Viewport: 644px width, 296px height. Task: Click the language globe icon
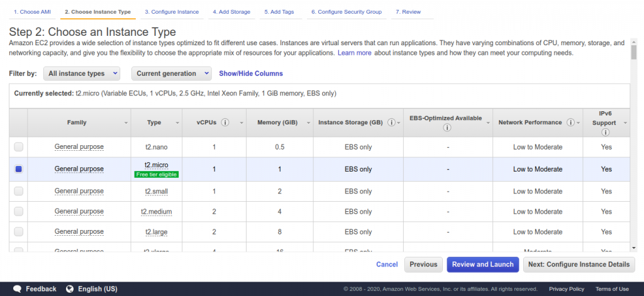[x=70, y=288]
